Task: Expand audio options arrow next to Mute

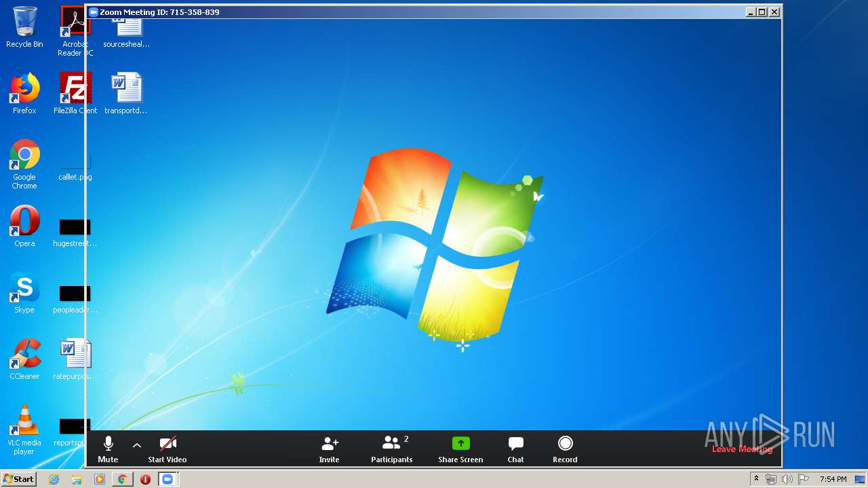Action: 137,446
